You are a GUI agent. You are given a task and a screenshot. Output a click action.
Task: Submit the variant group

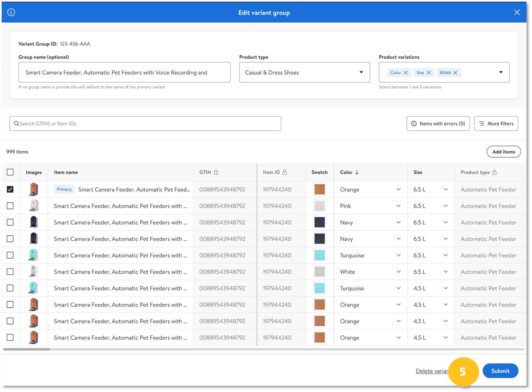pos(501,371)
